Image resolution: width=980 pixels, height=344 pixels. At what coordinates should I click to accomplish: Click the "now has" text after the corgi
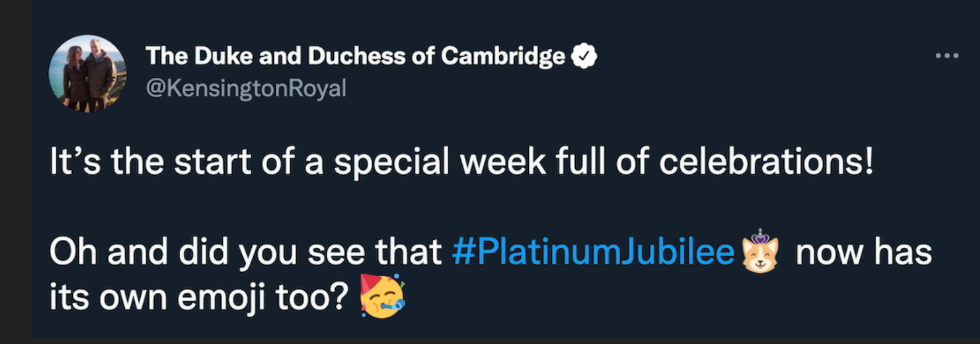coord(863,252)
